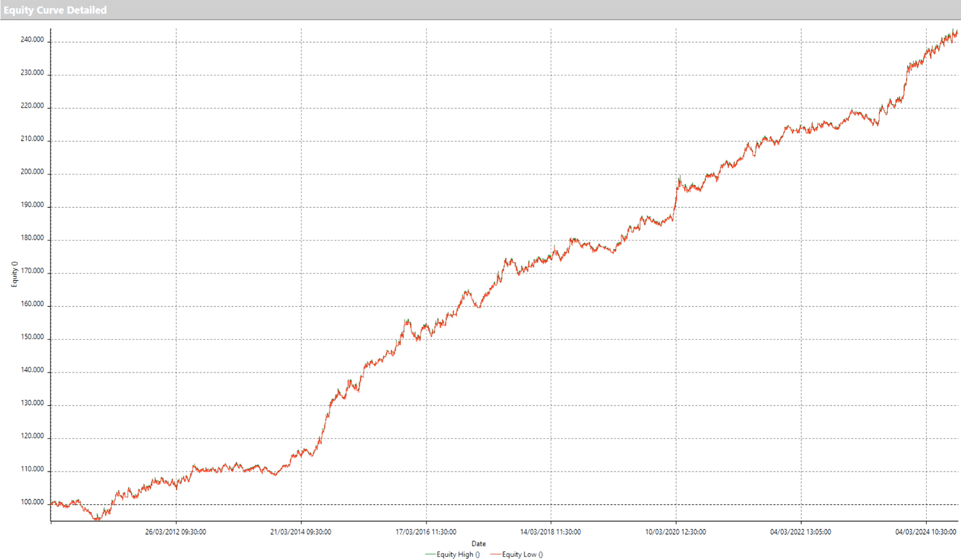Image resolution: width=961 pixels, height=560 pixels.
Task: Click the 130.000 y-axis value label
Action: click(x=32, y=403)
